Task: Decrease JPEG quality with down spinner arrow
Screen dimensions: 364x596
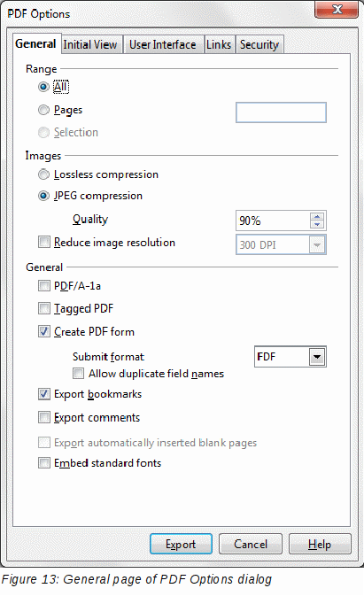Action: [317, 224]
